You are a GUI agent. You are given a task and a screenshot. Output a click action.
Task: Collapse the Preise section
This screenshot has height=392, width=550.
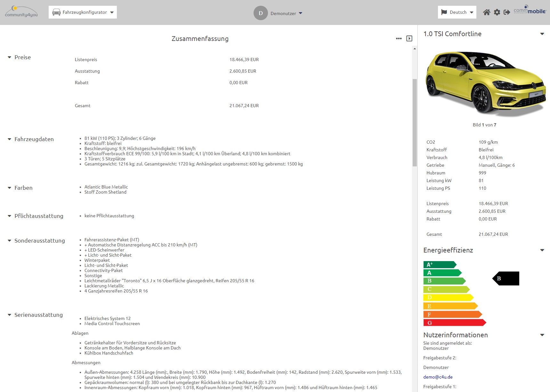click(x=9, y=57)
